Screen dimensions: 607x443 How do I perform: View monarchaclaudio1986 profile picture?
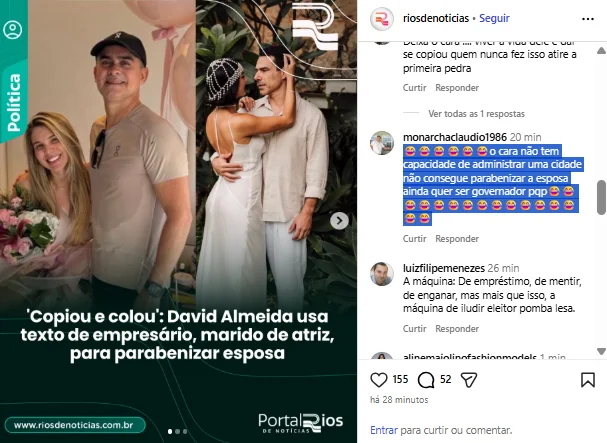point(382,143)
